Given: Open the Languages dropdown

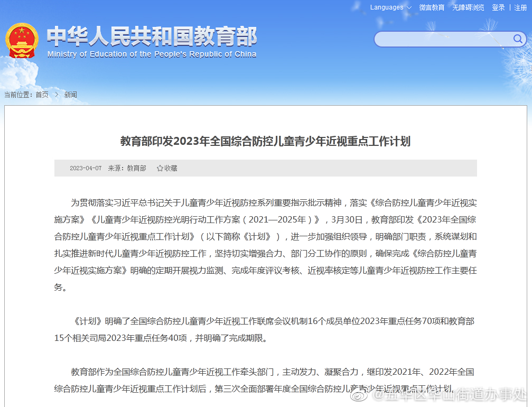Looking at the screenshot, I should (x=390, y=7).
